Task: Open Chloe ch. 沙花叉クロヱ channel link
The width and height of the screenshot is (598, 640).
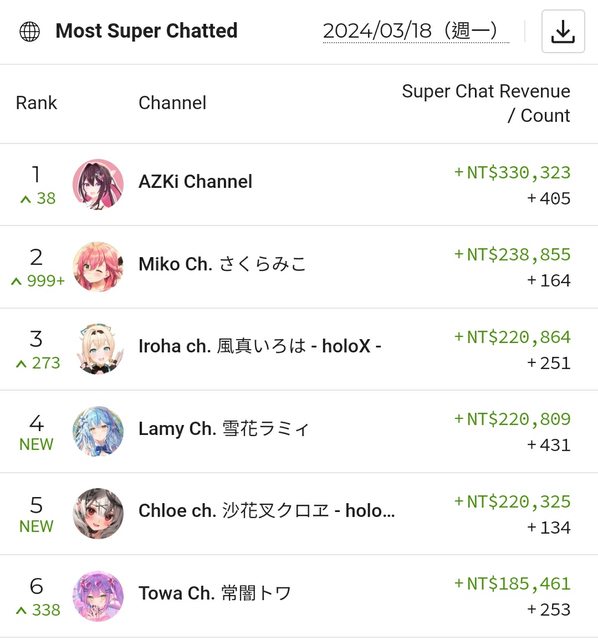Action: pos(267,511)
